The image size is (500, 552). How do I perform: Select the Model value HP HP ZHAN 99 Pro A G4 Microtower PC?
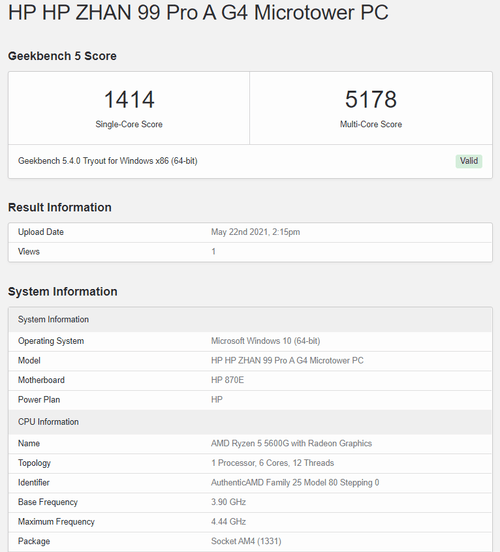coord(287,360)
